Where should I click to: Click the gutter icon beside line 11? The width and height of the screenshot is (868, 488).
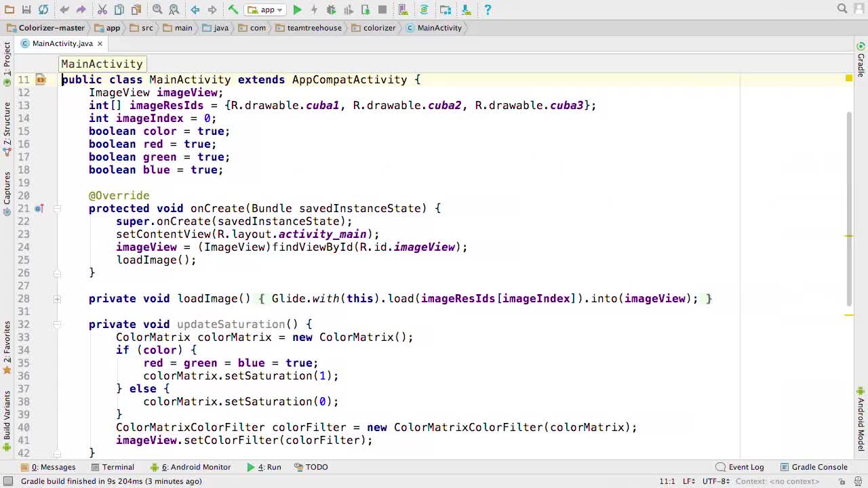pyautogui.click(x=41, y=80)
